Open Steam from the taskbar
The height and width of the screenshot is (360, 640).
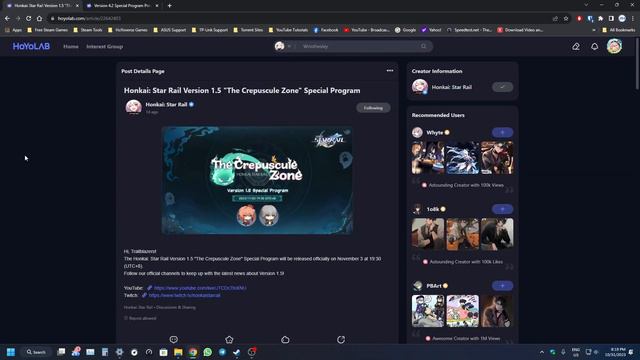[237, 352]
